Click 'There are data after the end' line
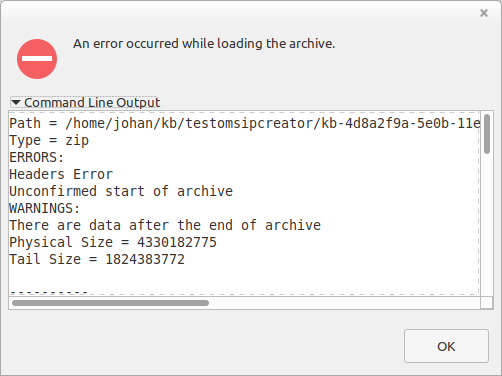Image resolution: width=502 pixels, height=376 pixels. point(165,225)
